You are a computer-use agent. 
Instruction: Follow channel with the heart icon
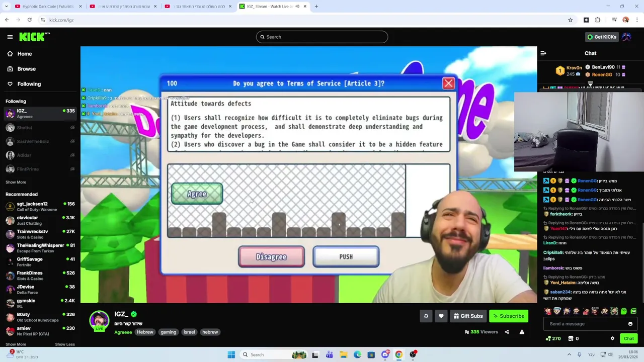click(x=441, y=316)
